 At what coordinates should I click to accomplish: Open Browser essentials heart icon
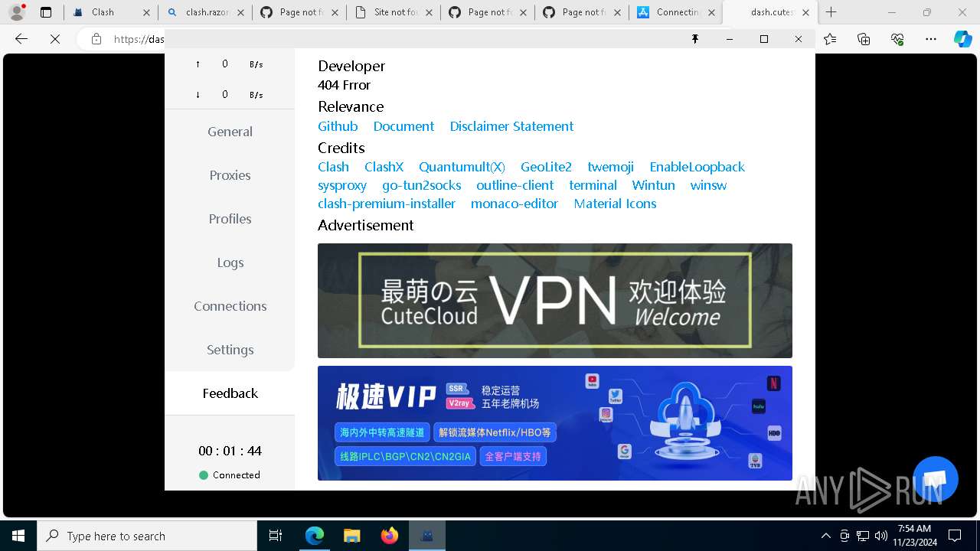pos(897,39)
